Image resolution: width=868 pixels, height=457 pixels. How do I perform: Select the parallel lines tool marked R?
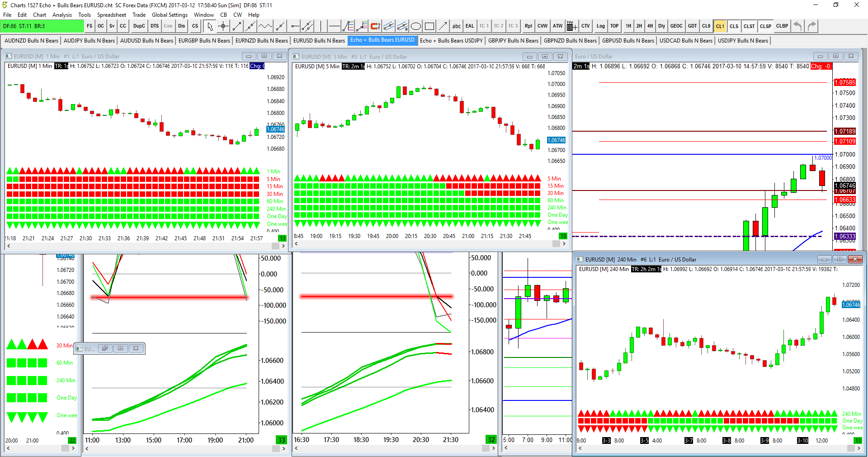(x=402, y=26)
